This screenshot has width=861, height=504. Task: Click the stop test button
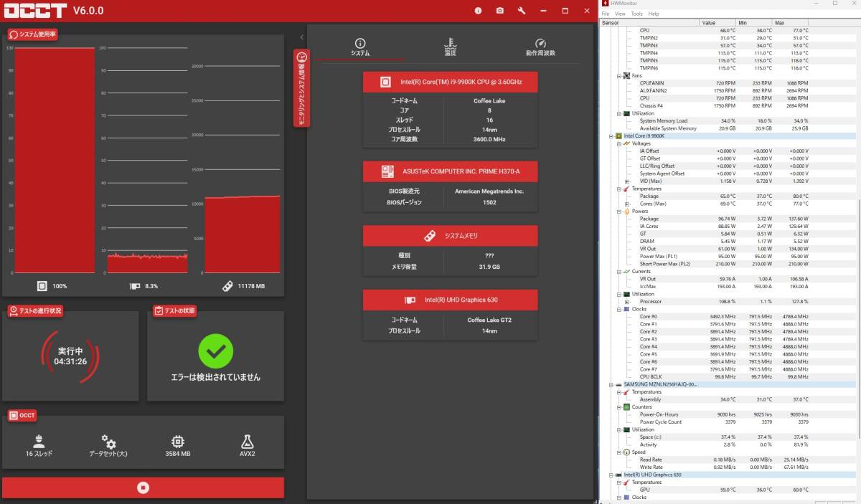[143, 488]
